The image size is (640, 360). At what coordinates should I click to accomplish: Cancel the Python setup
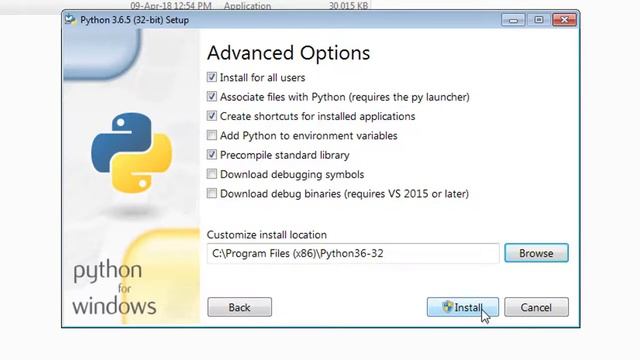point(536,307)
